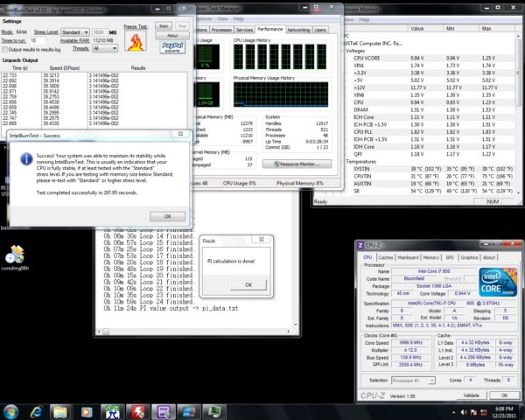The height and width of the screenshot is (420, 525).
Task: Click right arrow of Super PI horizontal scrollbar
Action: [289, 332]
